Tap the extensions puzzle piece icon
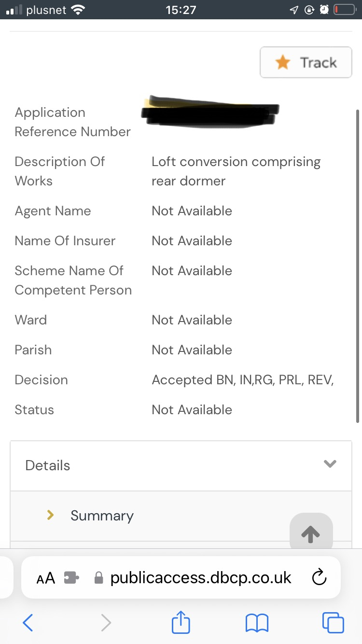This screenshot has width=362, height=644. coord(71,578)
